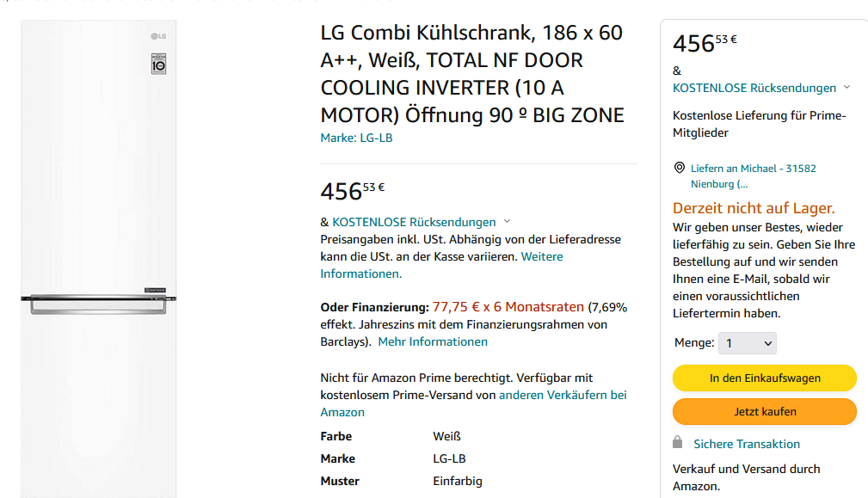Click the Jetzt kaufen button
Viewport: 868px width, 498px height.
[765, 412]
